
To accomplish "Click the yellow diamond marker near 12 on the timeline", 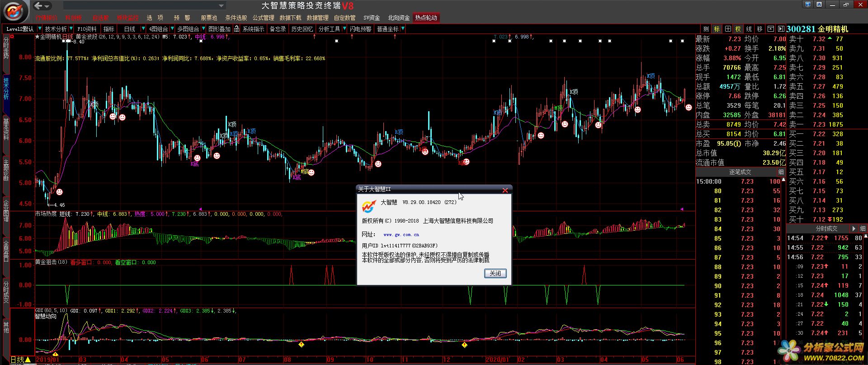I will coord(464,345).
